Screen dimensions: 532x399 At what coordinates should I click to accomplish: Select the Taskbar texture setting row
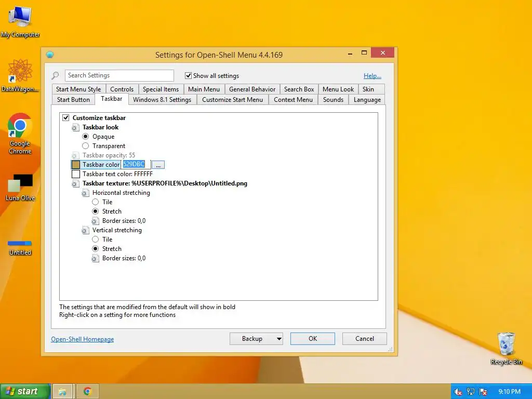(165, 183)
